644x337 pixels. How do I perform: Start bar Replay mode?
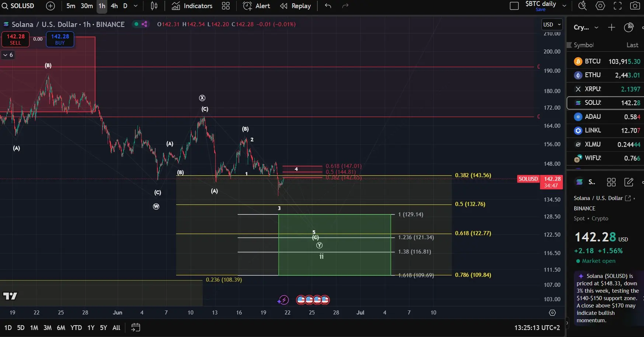295,6
